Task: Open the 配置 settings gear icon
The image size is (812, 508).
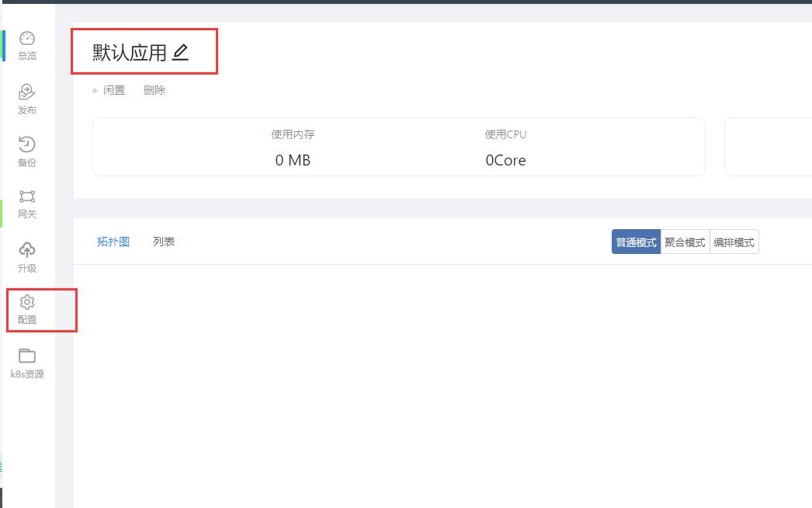Action: coord(27,302)
